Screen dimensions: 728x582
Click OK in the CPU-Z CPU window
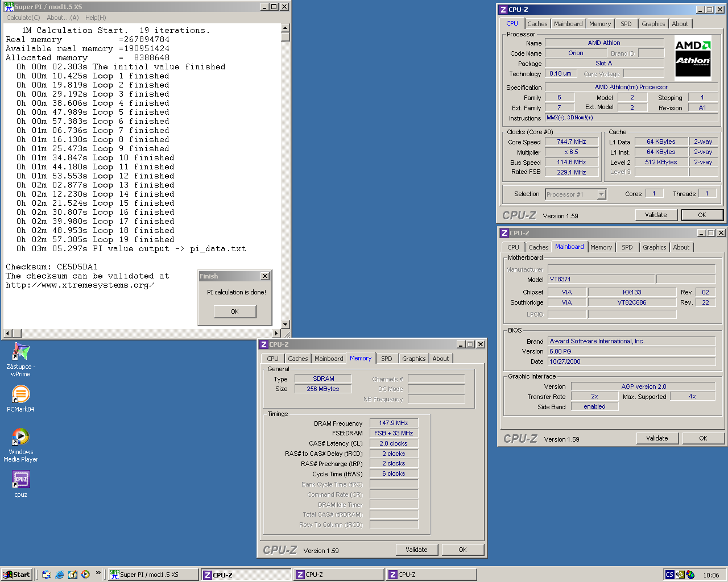coord(702,215)
